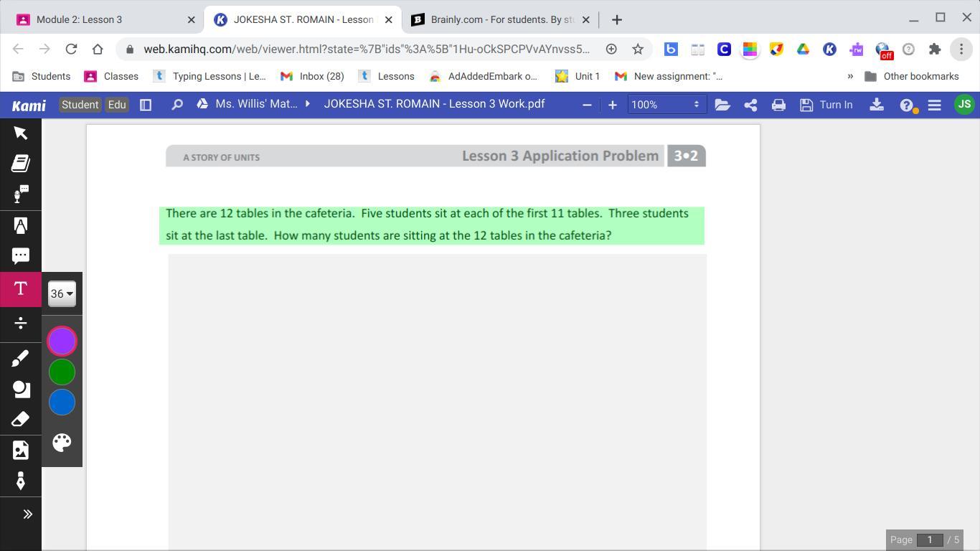The height and width of the screenshot is (551, 980).
Task: Open the font size 36 dropdown
Action: [62, 293]
